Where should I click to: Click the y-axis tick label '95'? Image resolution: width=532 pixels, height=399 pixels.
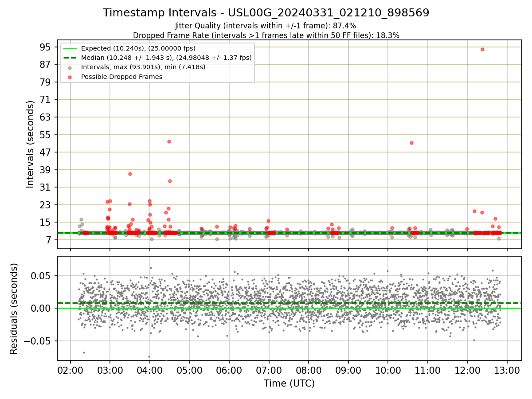click(46, 47)
